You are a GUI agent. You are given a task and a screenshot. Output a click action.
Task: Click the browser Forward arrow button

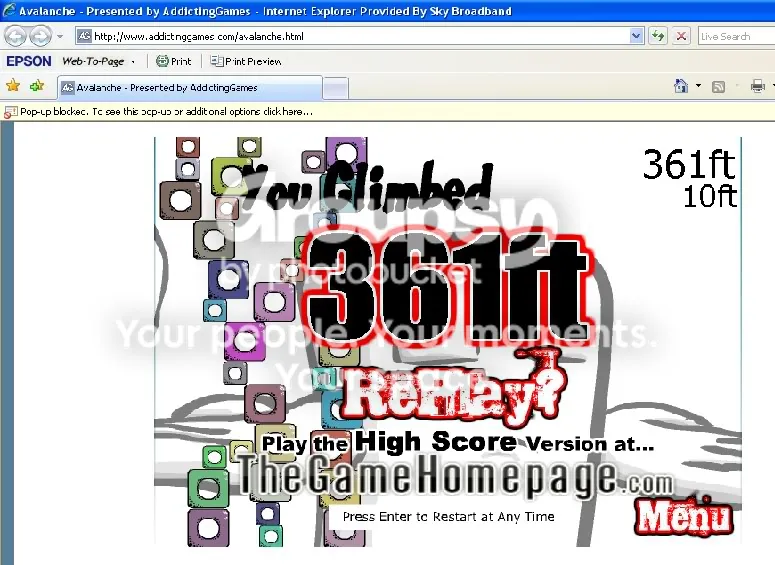click(41, 36)
